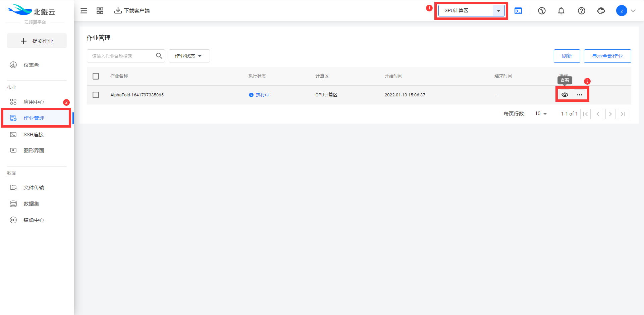Go to the last page
This screenshot has height=315, width=644.
623,114
